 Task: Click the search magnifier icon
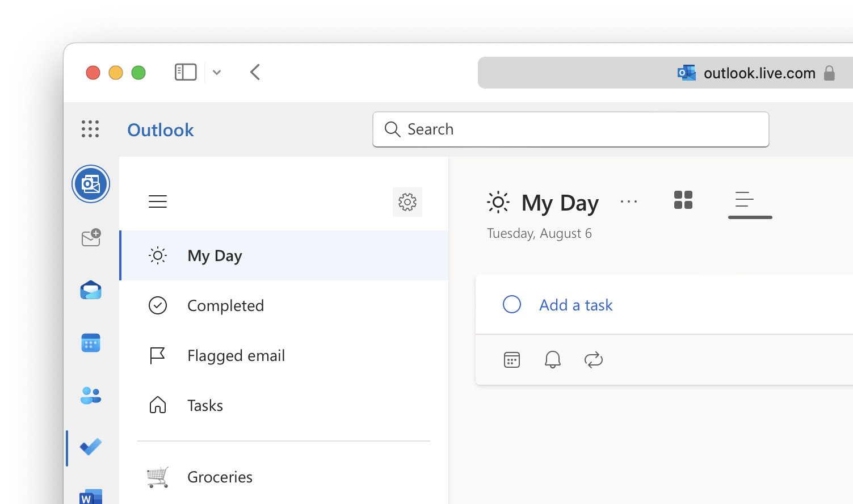click(392, 129)
